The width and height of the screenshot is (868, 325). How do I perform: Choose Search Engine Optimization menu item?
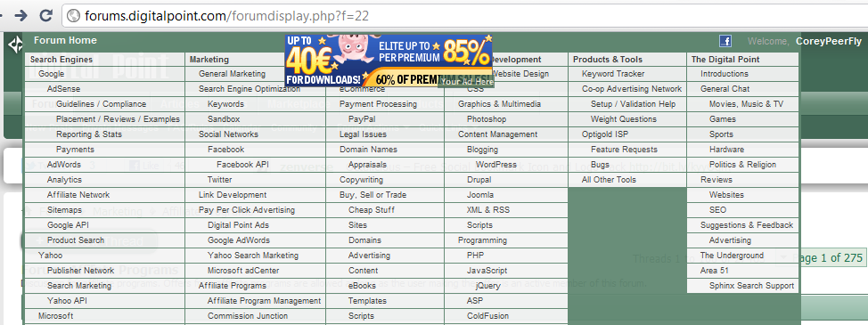pos(250,88)
